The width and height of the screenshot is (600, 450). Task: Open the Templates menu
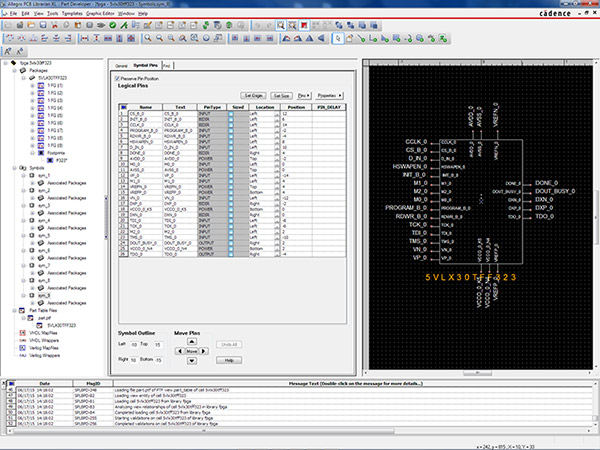pyautogui.click(x=72, y=13)
